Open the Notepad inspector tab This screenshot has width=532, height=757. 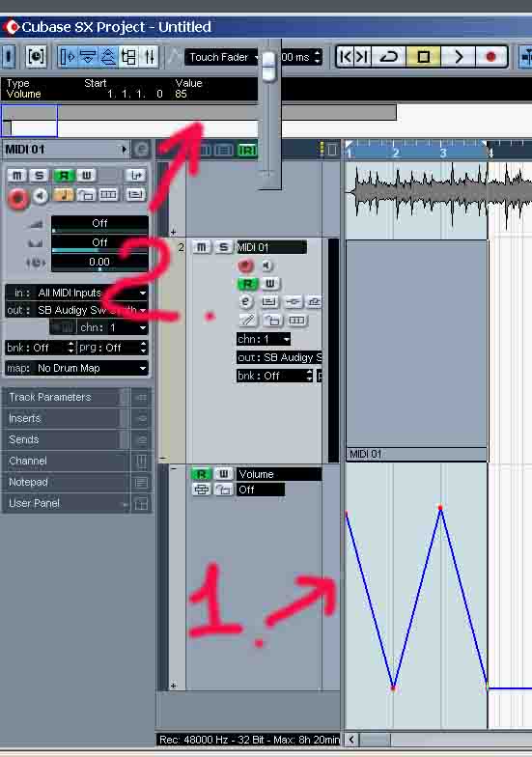[x=68, y=483]
